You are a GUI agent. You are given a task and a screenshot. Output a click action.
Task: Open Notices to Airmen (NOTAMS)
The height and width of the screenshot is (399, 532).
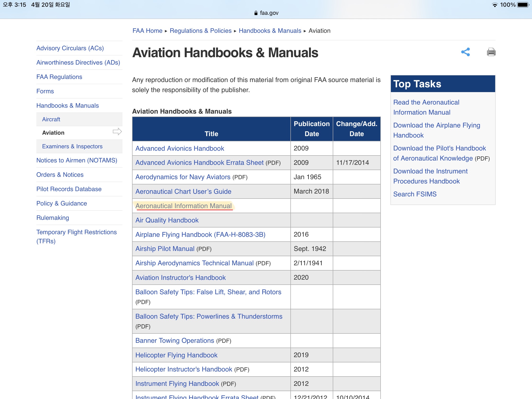[x=77, y=161]
